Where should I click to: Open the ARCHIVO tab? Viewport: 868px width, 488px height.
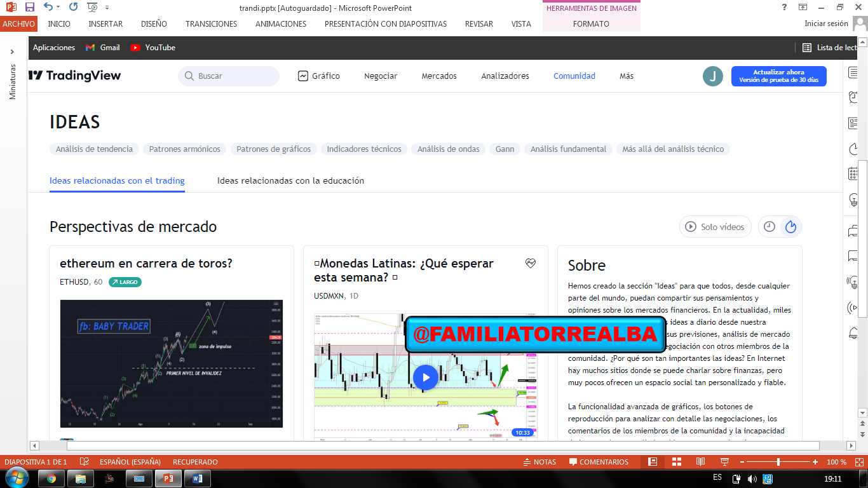(18, 24)
